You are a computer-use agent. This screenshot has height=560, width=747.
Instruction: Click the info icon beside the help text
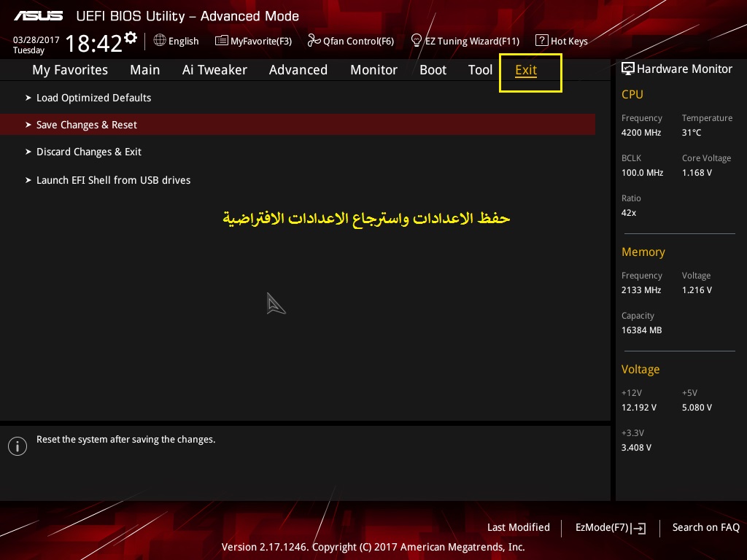click(18, 446)
